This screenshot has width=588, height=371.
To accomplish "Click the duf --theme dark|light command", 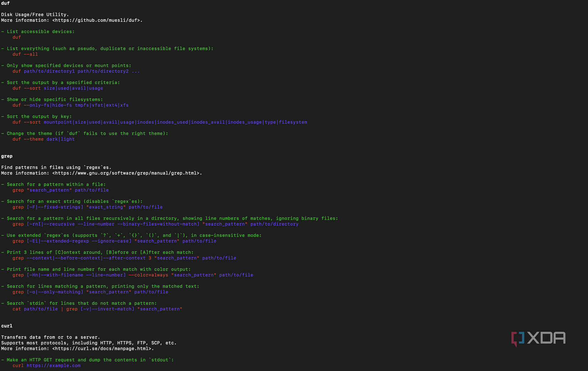I will (43, 139).
